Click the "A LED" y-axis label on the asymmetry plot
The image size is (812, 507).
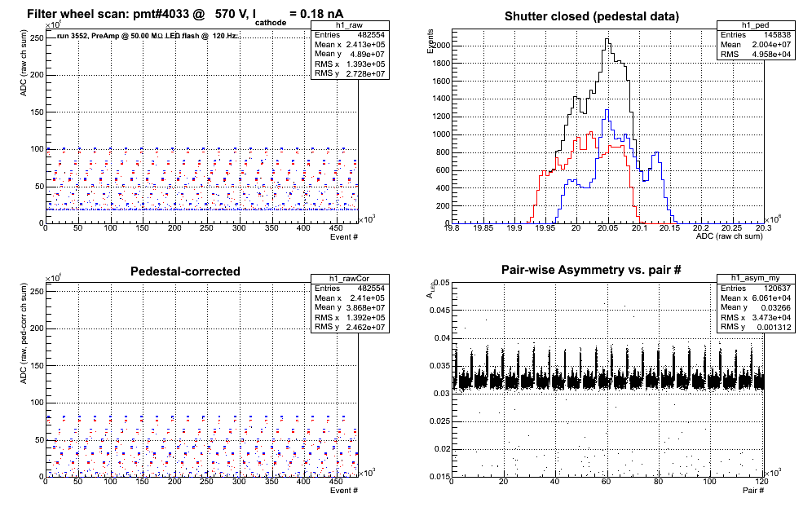430,289
